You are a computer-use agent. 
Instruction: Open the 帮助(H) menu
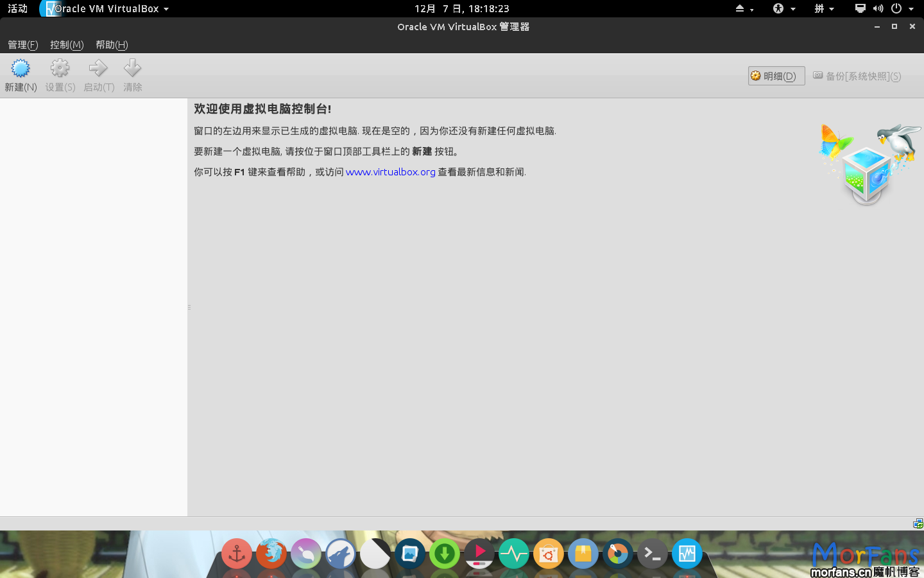point(112,44)
